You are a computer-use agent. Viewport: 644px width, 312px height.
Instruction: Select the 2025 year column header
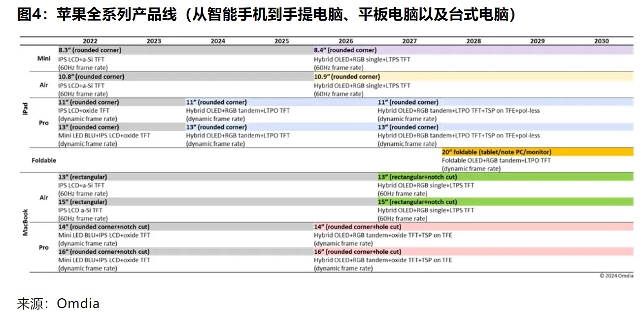click(282, 41)
